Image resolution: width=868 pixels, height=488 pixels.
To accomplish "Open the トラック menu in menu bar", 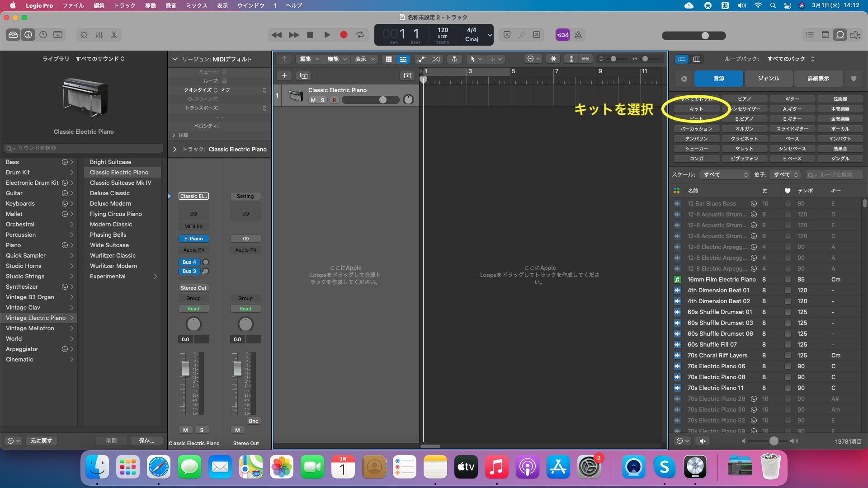I will (x=125, y=5).
